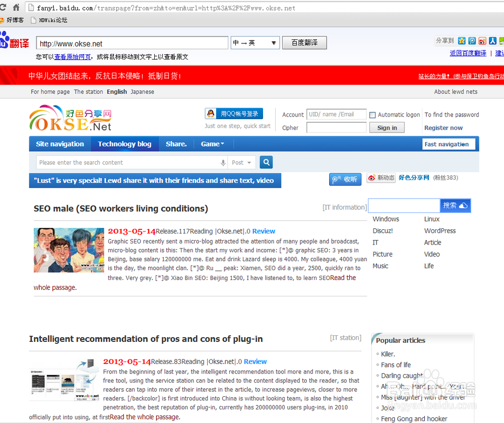Open the 好色分享网 Weibo link
This screenshot has width=504, height=423.
coord(414,177)
